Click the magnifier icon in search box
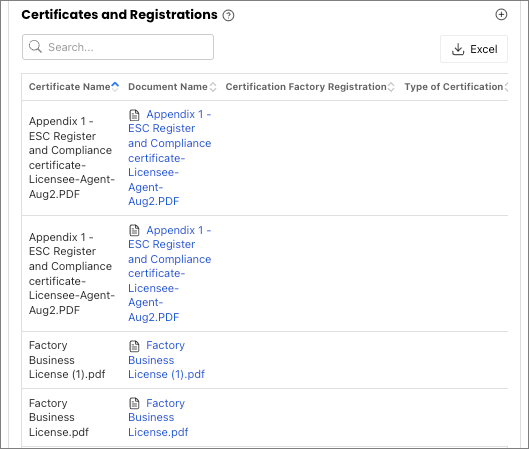Screen dimensions: 529x449 click(35, 47)
